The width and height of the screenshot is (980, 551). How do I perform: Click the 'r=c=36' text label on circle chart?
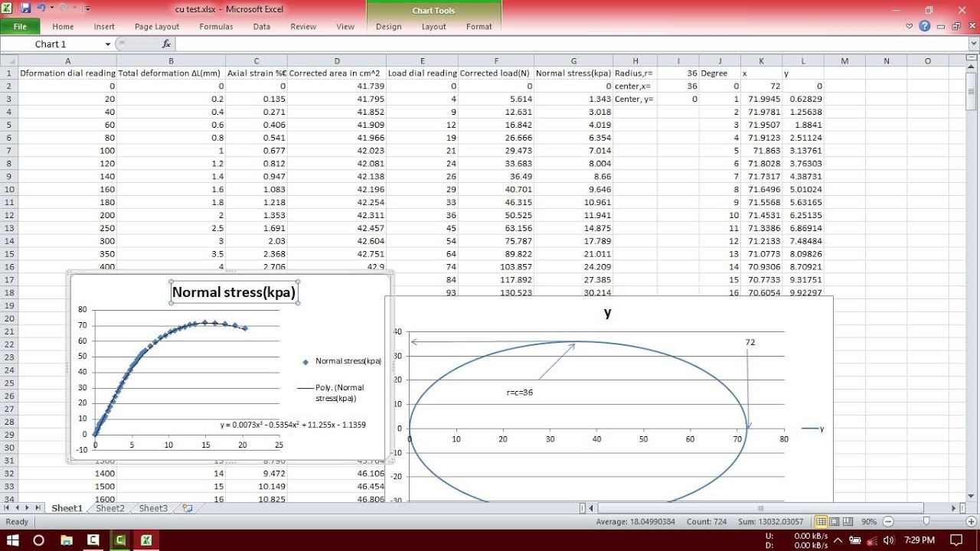pyautogui.click(x=520, y=391)
